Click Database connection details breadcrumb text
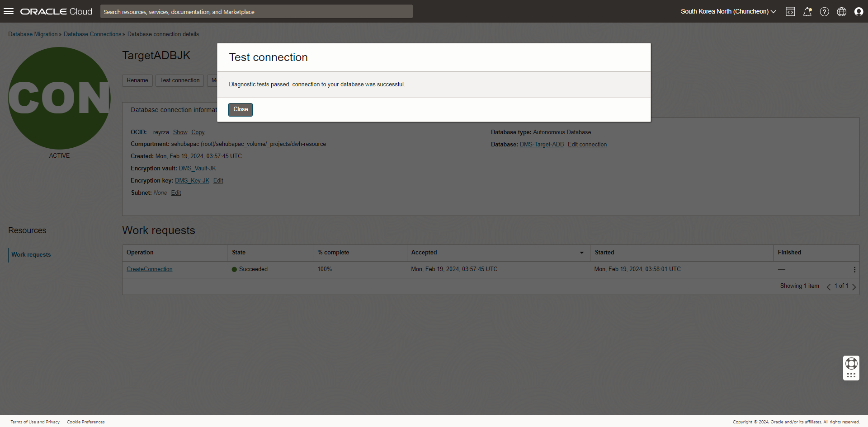This screenshot has width=868, height=427. (163, 34)
